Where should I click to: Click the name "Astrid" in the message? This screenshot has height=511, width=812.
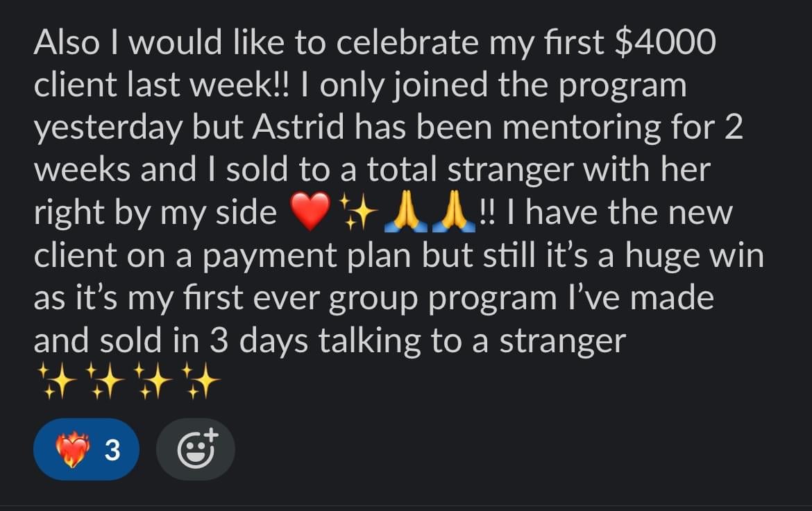(298, 127)
